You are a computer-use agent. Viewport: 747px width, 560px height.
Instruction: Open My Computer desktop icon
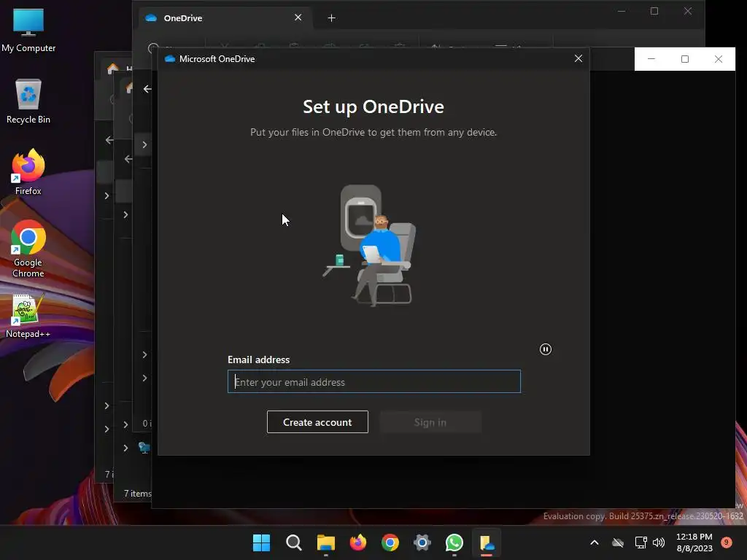click(28, 29)
